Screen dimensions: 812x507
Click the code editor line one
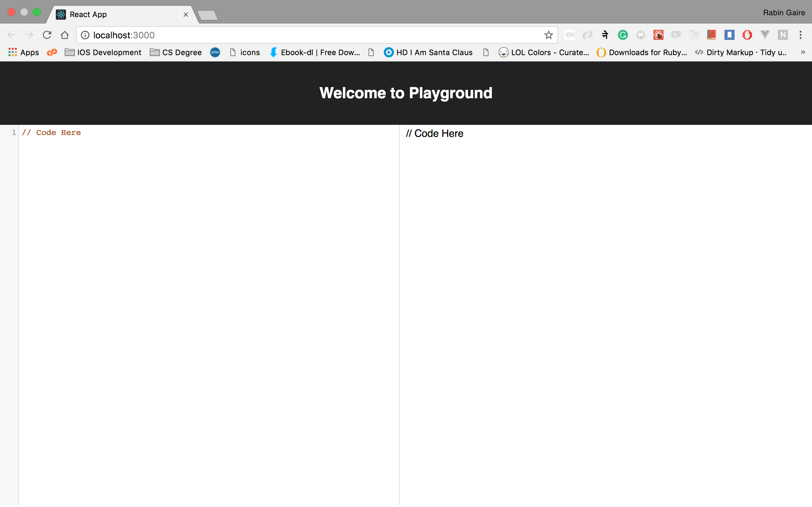(201, 133)
